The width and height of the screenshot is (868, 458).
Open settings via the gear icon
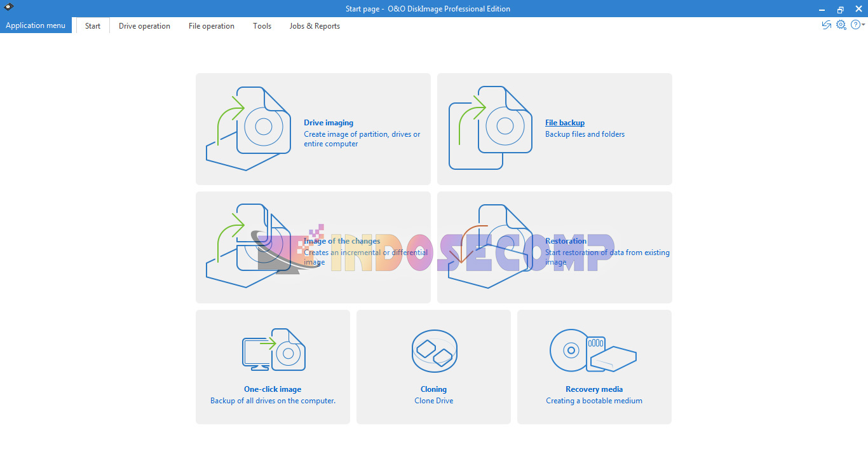841,25
